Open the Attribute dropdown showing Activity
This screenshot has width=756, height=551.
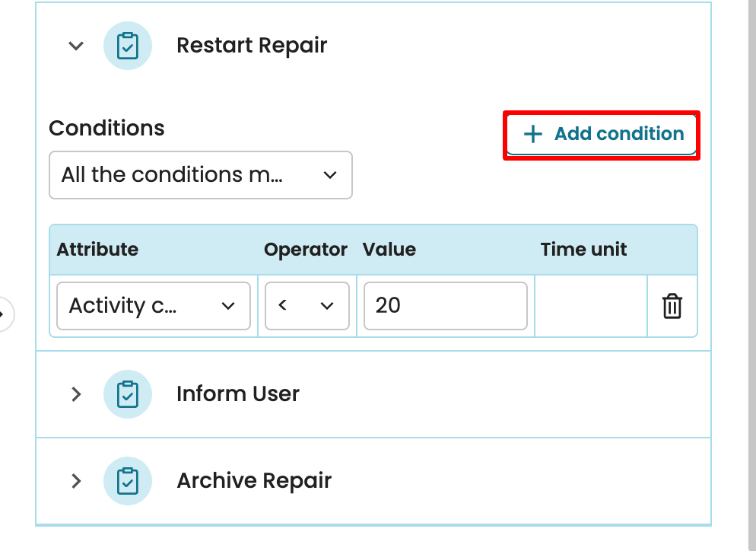(153, 306)
